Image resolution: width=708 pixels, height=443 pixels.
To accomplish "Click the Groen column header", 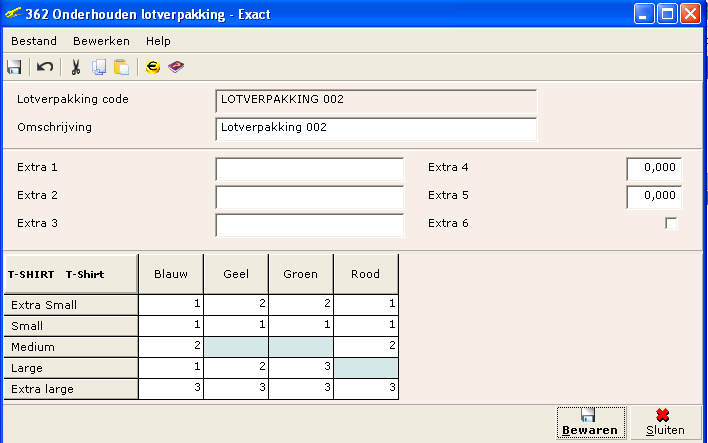I will tap(300, 274).
